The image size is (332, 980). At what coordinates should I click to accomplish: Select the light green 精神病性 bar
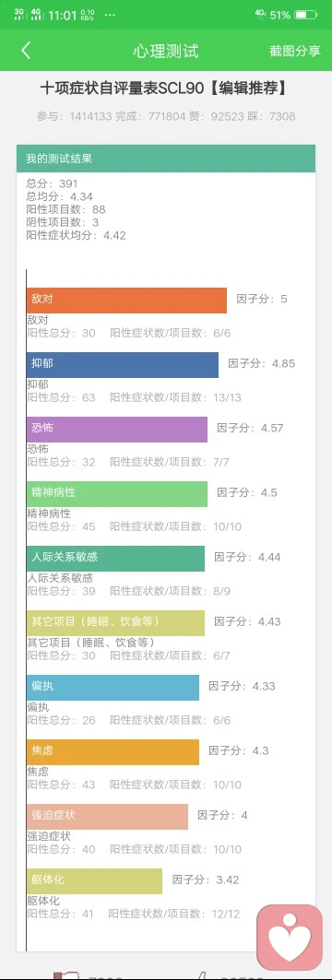click(x=117, y=494)
